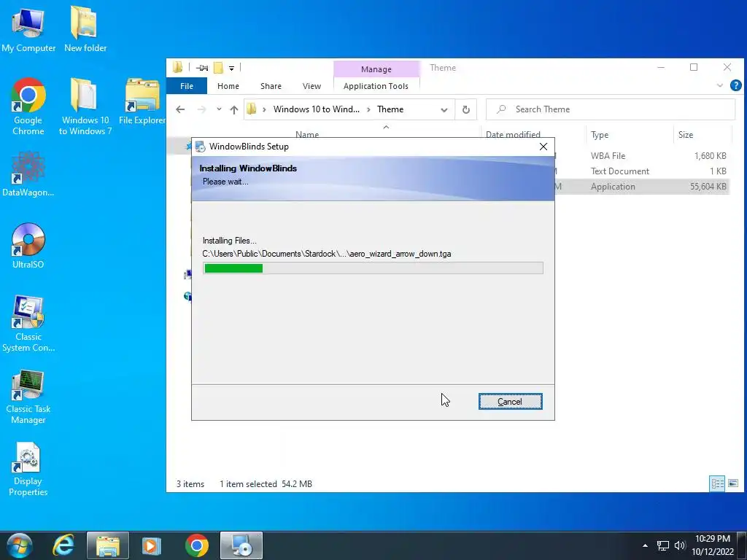Open recent locations dropdown in Explorer
This screenshot has width=747, height=560.
(x=219, y=109)
